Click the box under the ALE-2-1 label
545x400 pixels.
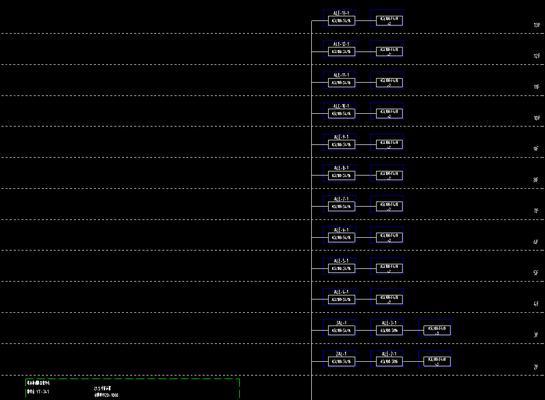(x=389, y=361)
